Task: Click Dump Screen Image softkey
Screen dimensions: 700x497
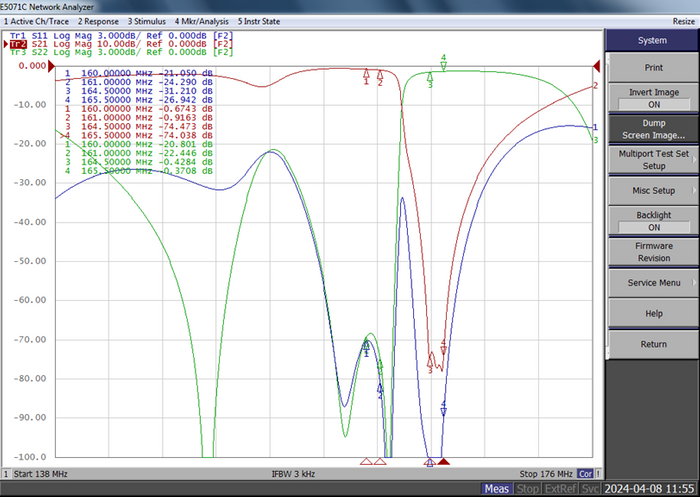Action: coord(653,128)
